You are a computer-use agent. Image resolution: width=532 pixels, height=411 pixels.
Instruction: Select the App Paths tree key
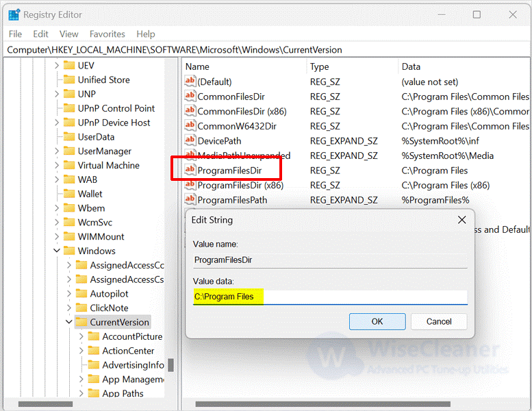pos(123,393)
